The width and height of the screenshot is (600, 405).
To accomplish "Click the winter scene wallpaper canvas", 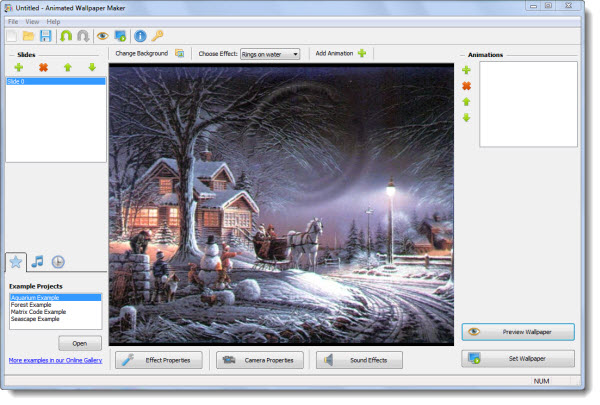I will [281, 204].
